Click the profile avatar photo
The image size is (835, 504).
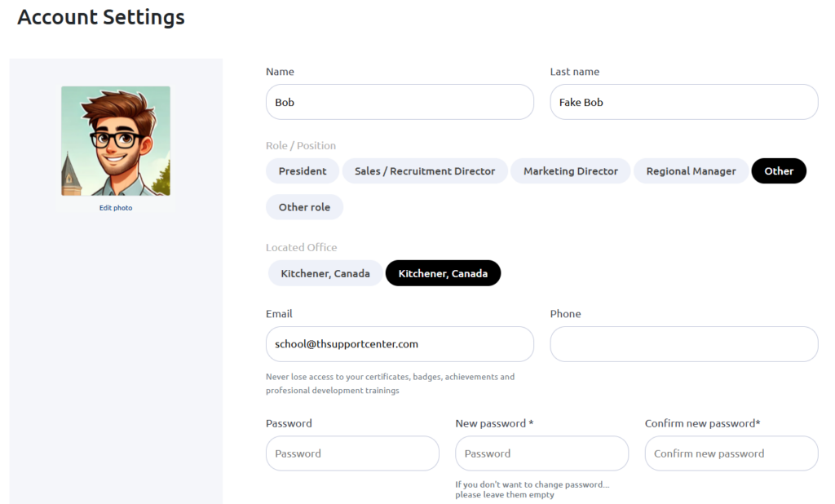pos(116,141)
